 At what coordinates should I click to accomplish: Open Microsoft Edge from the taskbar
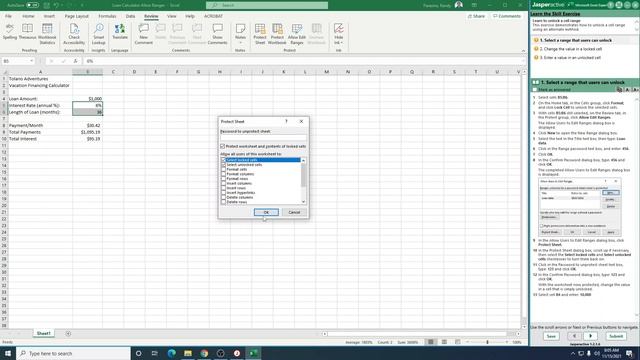171,353
